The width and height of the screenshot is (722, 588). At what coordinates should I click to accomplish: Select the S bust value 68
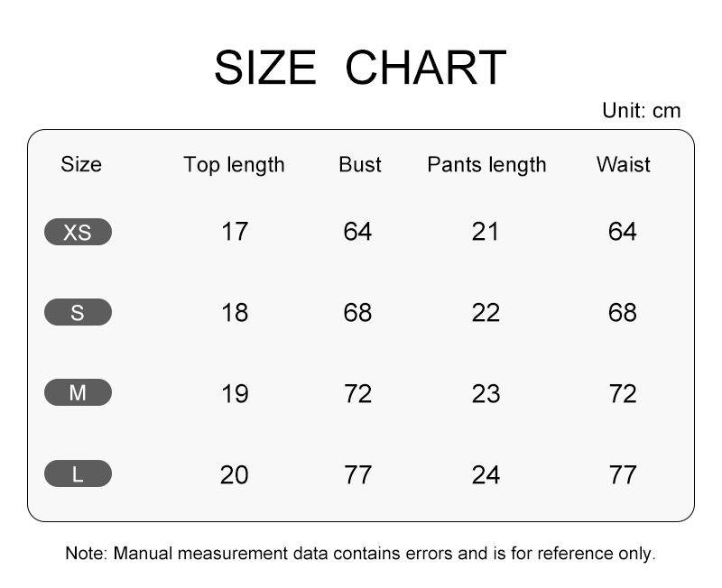point(357,313)
